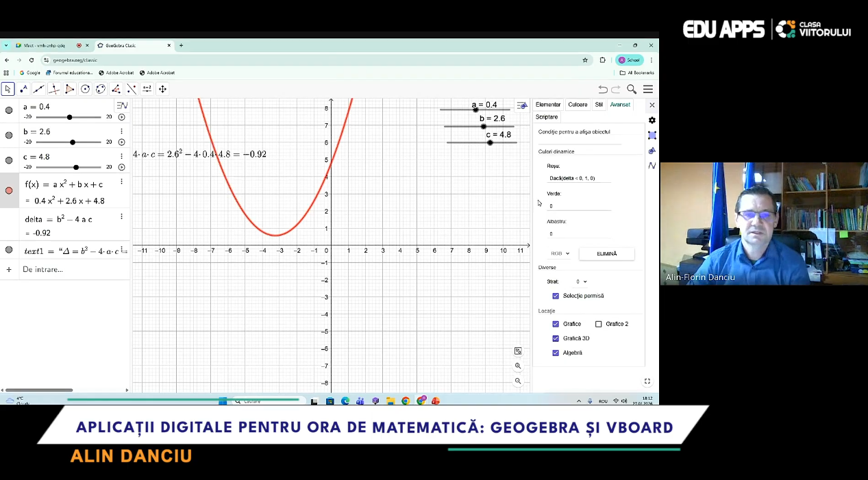Switch to the Stil tab
This screenshot has height=480, width=868.
tap(599, 105)
